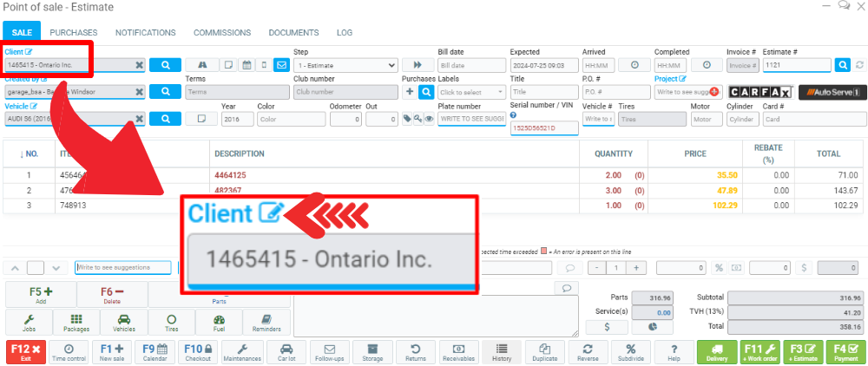Click the History button in bottom toolbar
Image resolution: width=868 pixels, height=366 pixels.
coord(502,351)
